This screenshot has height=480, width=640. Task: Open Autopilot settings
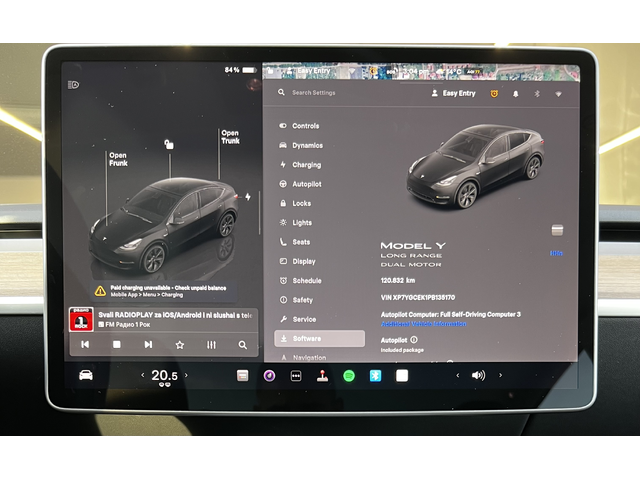point(300,184)
